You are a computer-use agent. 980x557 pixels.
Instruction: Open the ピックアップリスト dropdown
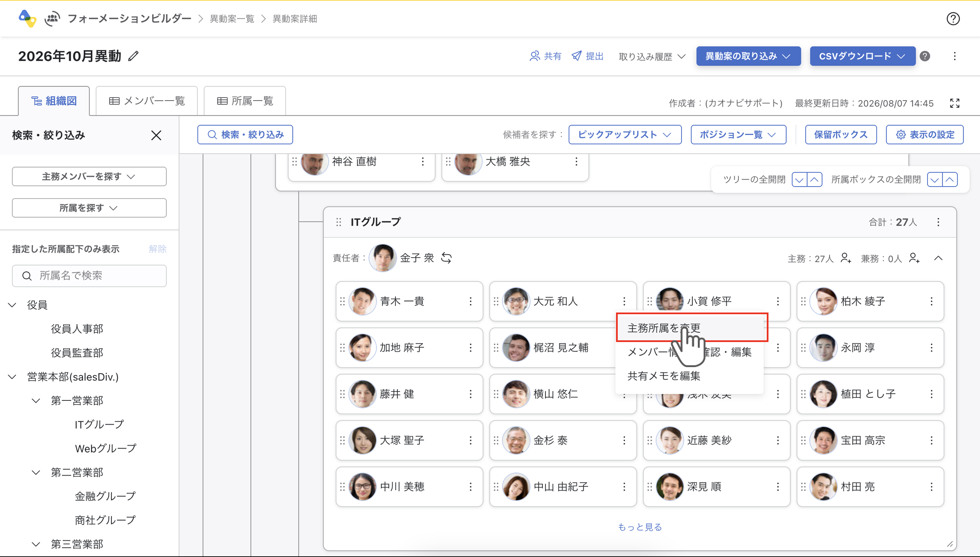pos(625,135)
